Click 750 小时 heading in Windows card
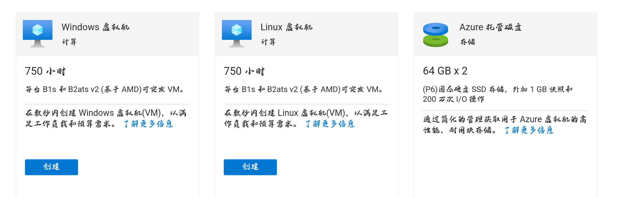This screenshot has width=644, height=198. coord(45,71)
